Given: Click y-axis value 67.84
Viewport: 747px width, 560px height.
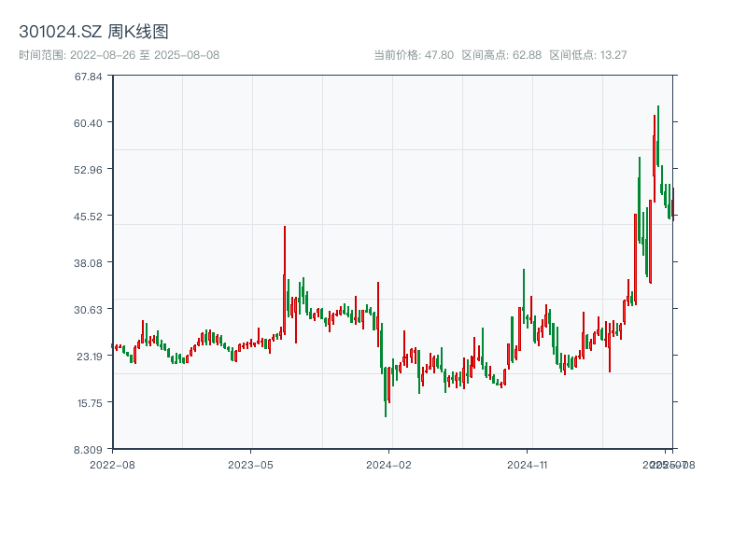Looking at the screenshot, I should point(88,77).
